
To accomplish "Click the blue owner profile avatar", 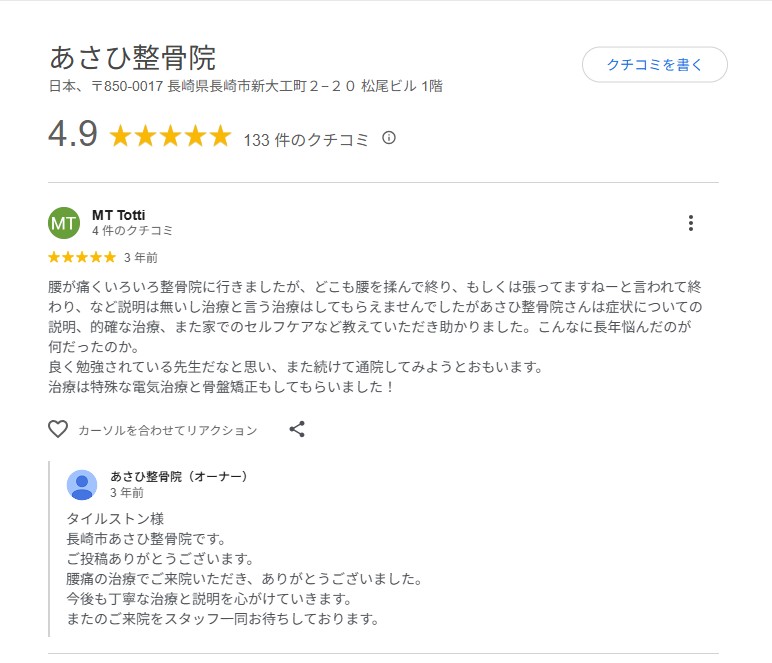I will (82, 484).
